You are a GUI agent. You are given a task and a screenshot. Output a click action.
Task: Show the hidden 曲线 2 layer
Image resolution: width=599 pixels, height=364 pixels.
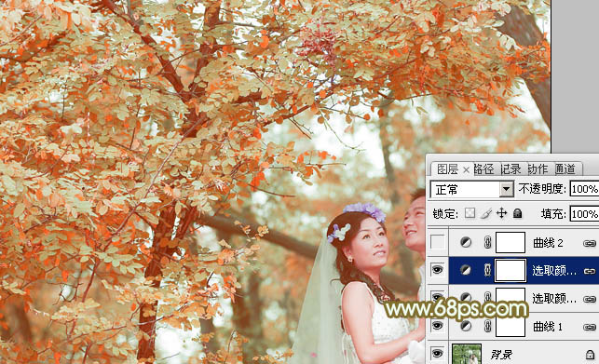(x=438, y=242)
